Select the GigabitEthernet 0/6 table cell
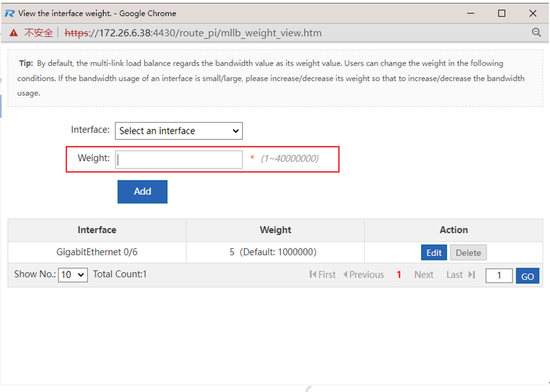 pos(96,252)
